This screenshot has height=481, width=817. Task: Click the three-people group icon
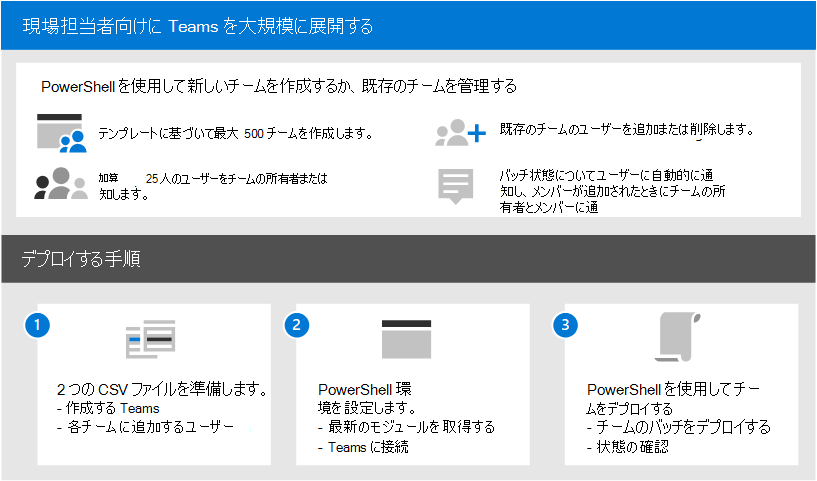[61, 183]
